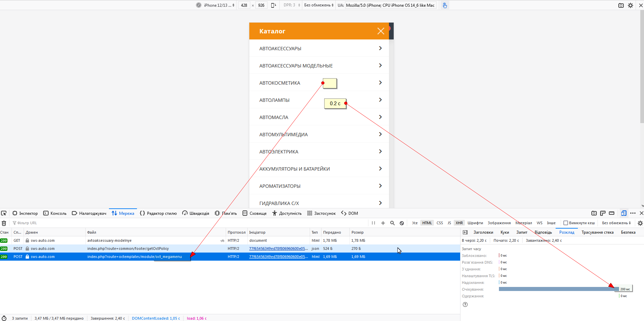The height and width of the screenshot is (321, 644).
Task: Toggle the Усе request filter
Action: pos(415,223)
